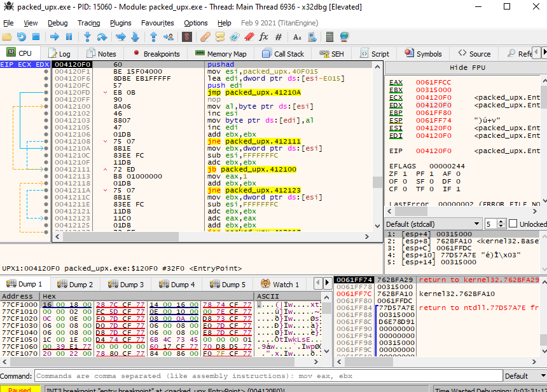Click the disassembly horizontal scrollbar thumb
Viewport: 547px width, 392px height.
tap(121, 236)
